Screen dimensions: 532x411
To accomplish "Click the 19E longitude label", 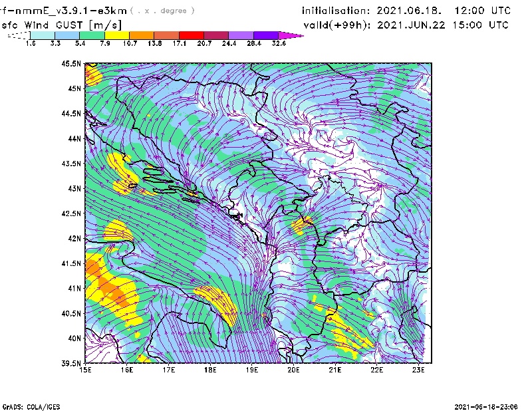I will [x=252, y=370].
